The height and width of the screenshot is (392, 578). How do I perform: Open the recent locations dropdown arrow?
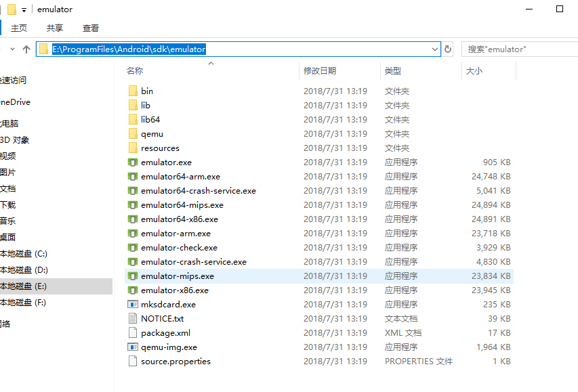coord(12,49)
